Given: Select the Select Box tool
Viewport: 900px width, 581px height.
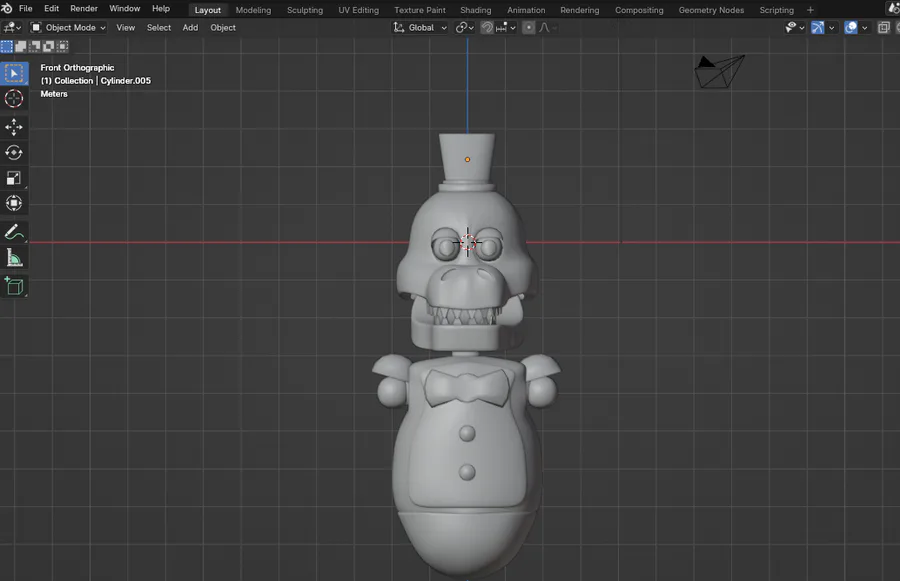Looking at the screenshot, I should pyautogui.click(x=14, y=73).
